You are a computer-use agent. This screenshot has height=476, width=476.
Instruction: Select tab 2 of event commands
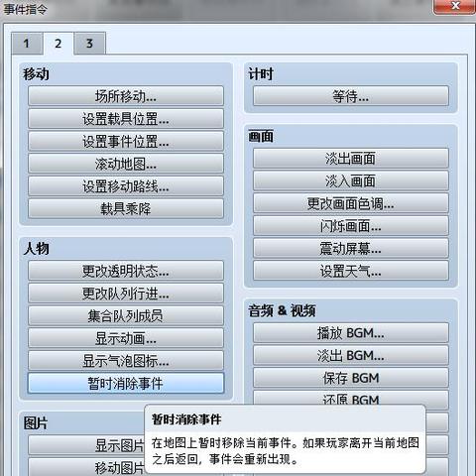point(59,44)
